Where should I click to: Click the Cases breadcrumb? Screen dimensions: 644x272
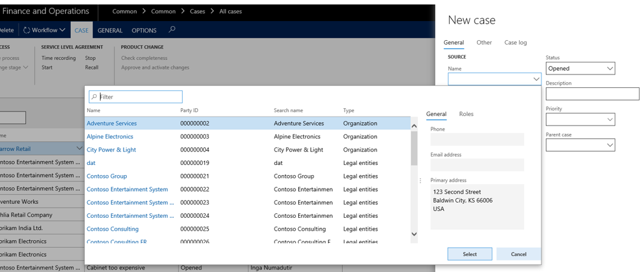[197, 11]
